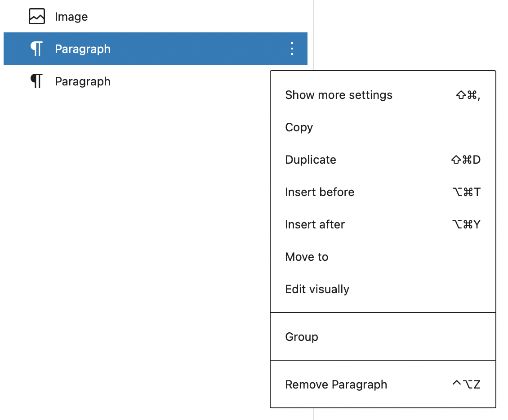Click the mountain image icon beside Image
508x420 pixels.
(x=36, y=16)
